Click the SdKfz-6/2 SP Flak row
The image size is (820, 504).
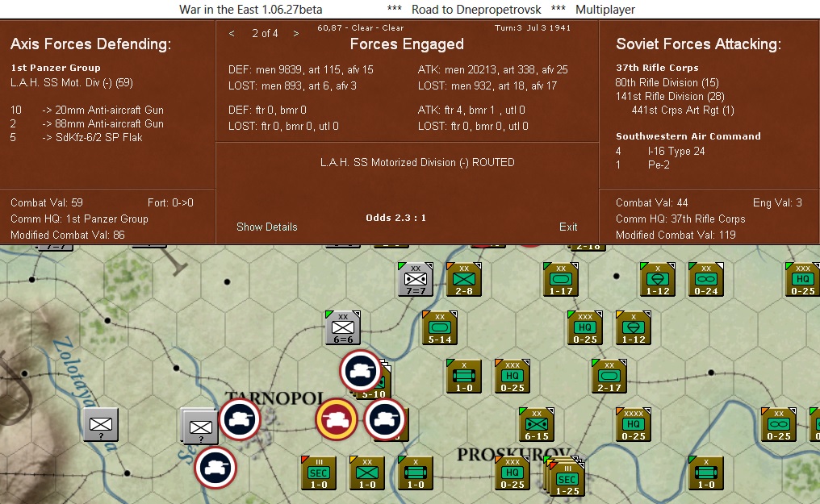(x=77, y=137)
